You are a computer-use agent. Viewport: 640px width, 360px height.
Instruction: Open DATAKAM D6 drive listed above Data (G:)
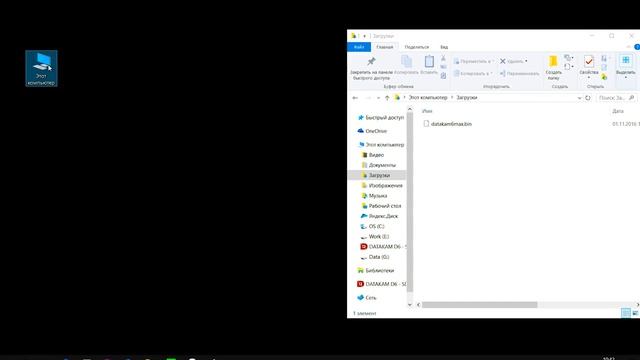pos(383,247)
